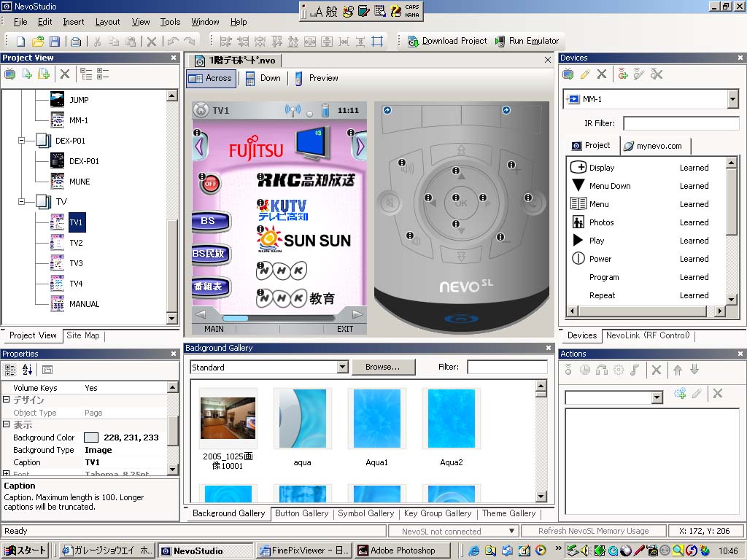Click expand-all tree icon in Project View toolbar

click(x=86, y=74)
